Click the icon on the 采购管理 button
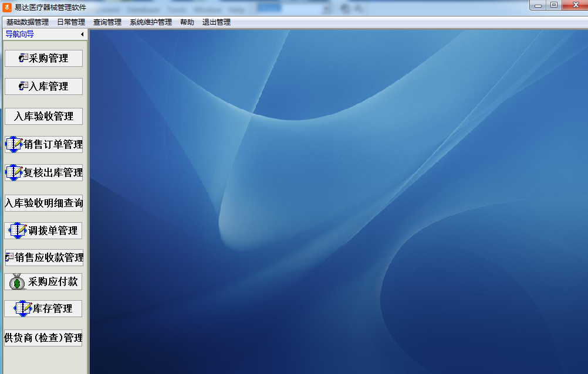Viewport: 588px width, 374px height. [x=23, y=58]
